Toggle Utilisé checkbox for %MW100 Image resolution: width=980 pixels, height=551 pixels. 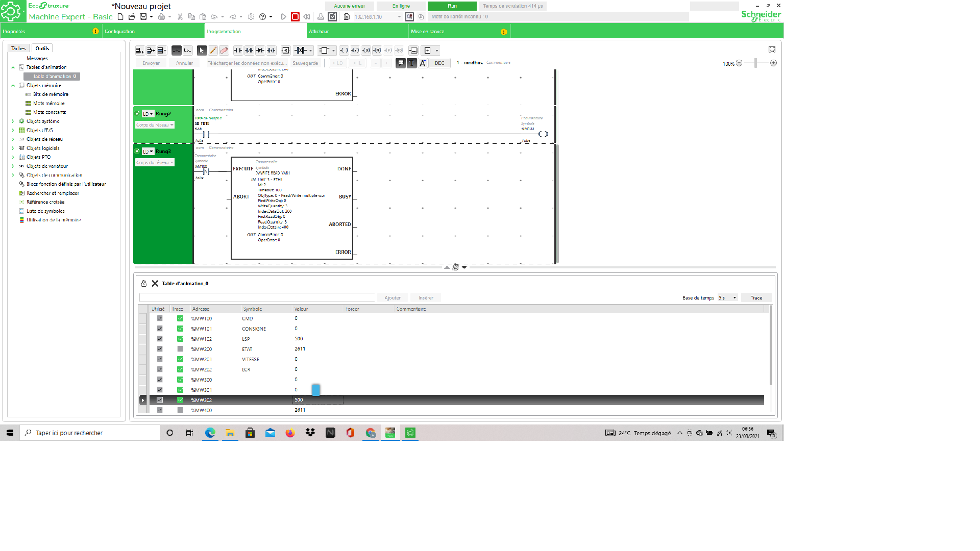click(160, 318)
